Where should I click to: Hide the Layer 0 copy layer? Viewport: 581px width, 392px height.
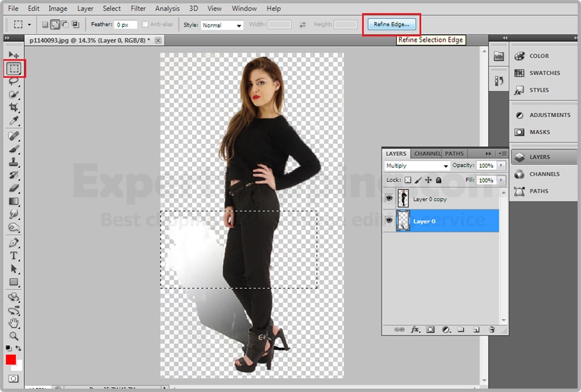[390, 199]
